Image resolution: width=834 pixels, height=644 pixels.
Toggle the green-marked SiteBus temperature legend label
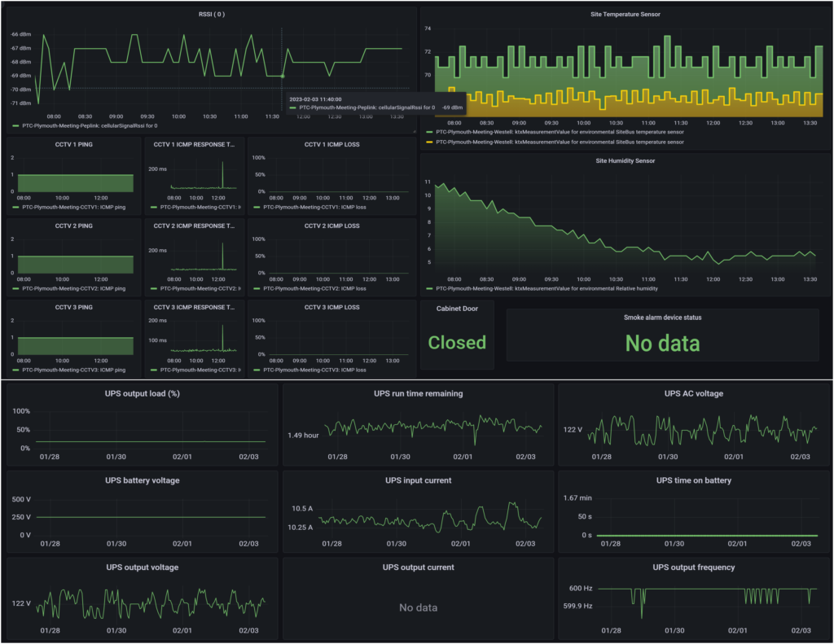[560, 132]
